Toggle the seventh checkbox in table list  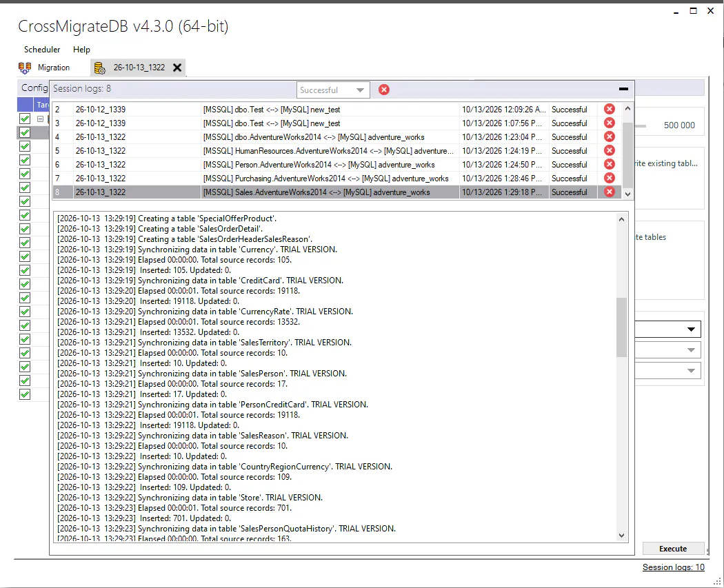coord(25,202)
